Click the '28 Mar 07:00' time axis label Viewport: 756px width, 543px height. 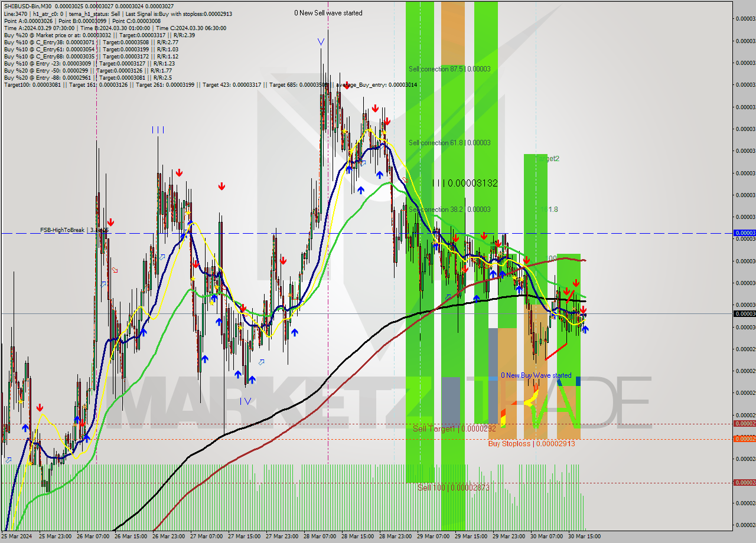(321, 537)
